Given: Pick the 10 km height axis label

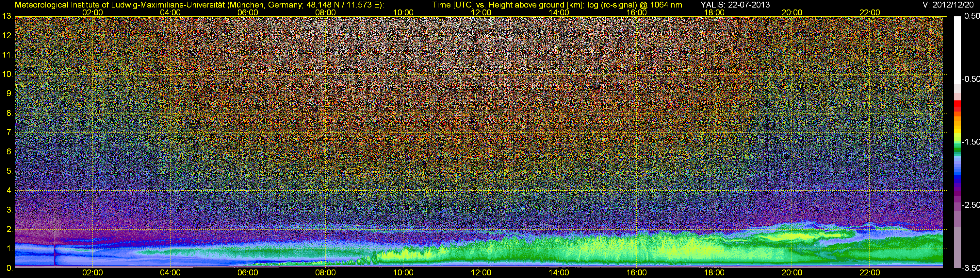Looking at the screenshot, I should click(x=7, y=74).
